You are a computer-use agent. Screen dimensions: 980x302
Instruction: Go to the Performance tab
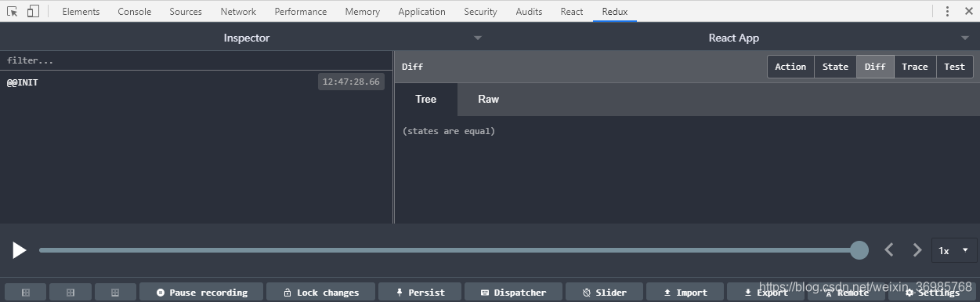301,11
